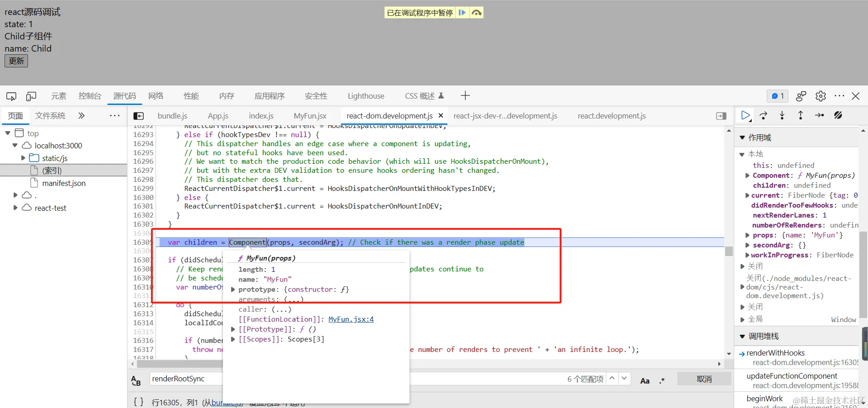Click the editor scroll-up arrow

click(x=729, y=131)
